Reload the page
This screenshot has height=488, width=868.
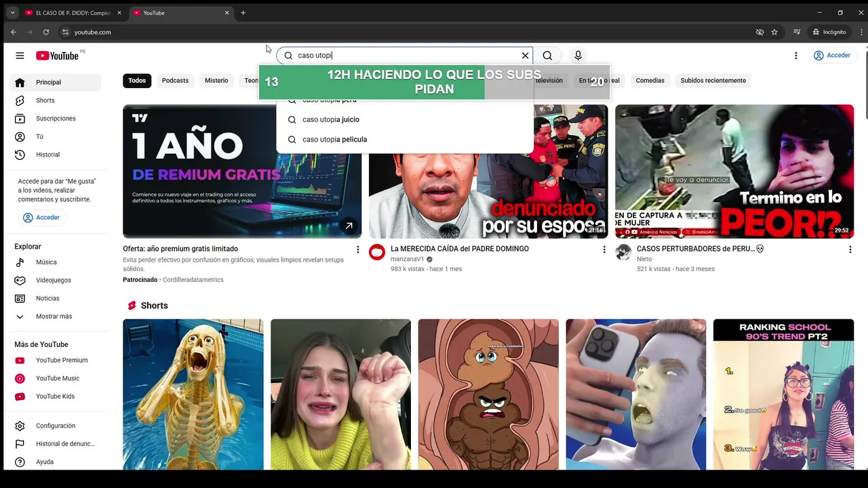pos(46,32)
